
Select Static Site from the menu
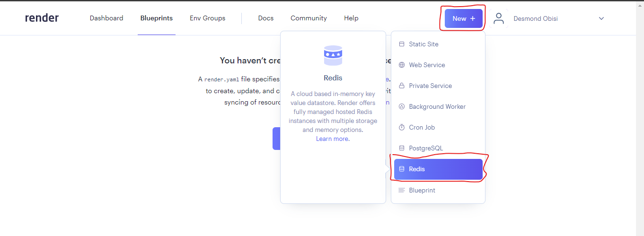(438, 44)
